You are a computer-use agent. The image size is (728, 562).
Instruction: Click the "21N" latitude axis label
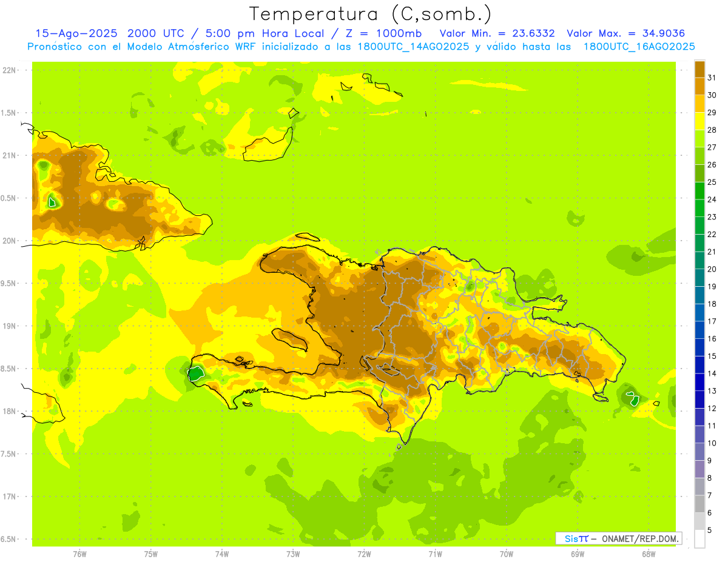[x=9, y=156]
